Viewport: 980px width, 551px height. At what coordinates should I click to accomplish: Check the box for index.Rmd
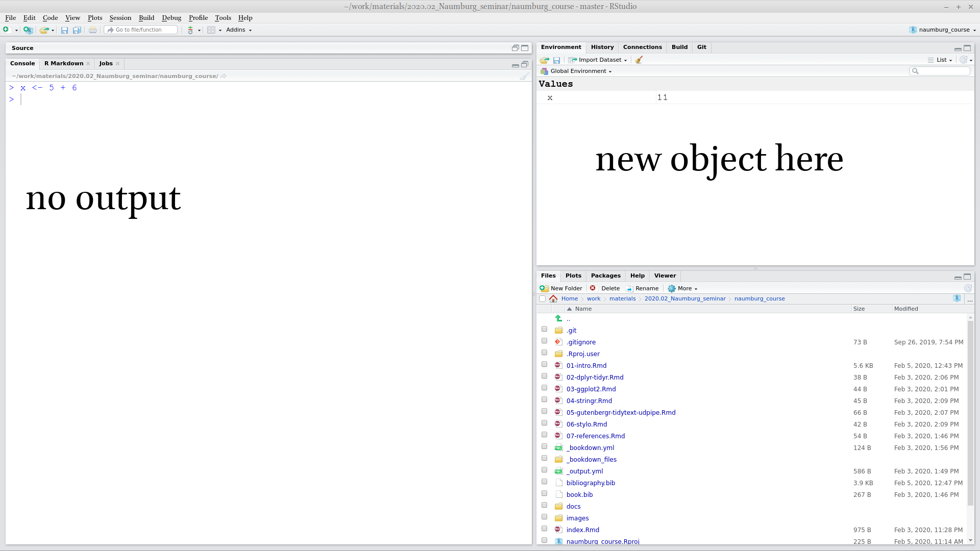click(544, 529)
